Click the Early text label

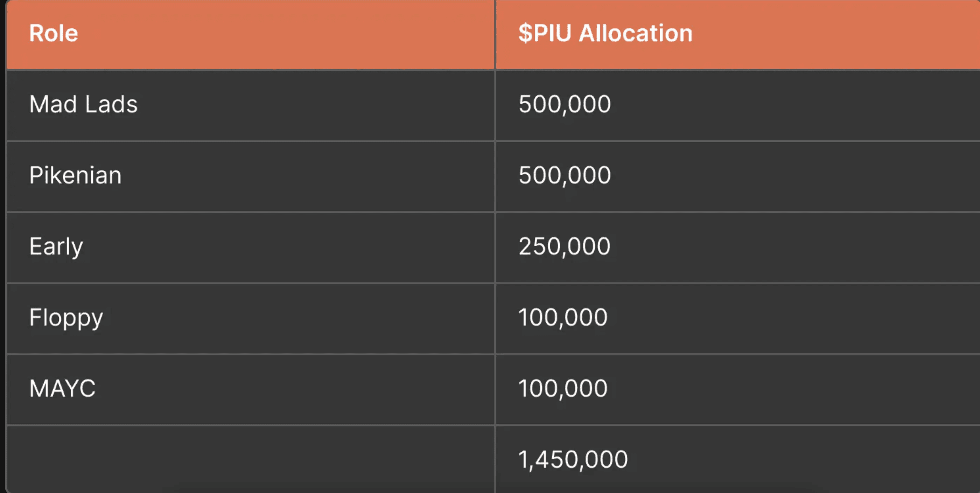pos(56,247)
